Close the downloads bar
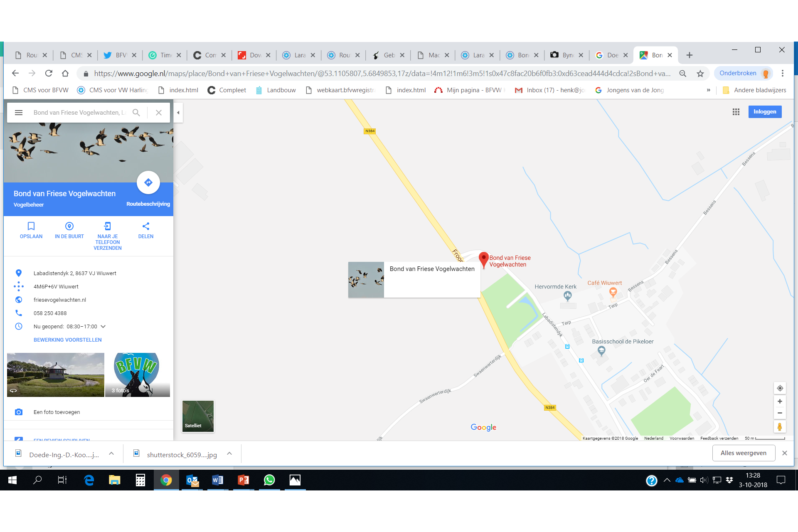Viewport: 798px width, 532px height. (785, 453)
